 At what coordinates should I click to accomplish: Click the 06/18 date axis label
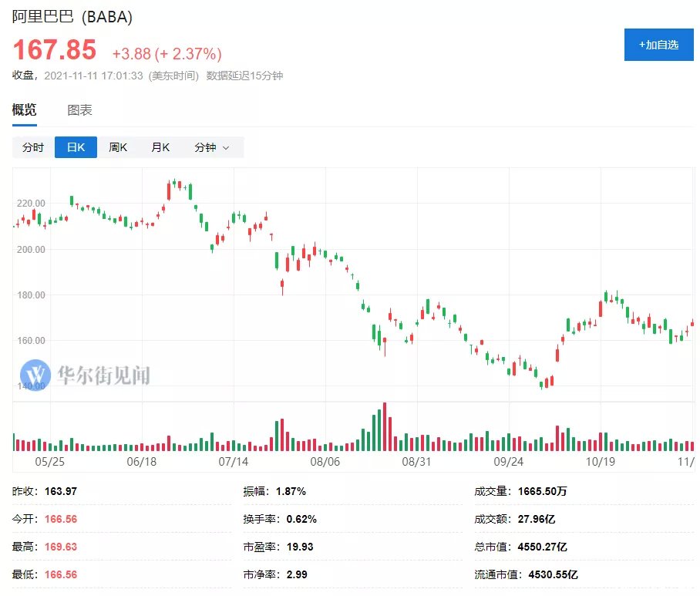[x=142, y=462]
